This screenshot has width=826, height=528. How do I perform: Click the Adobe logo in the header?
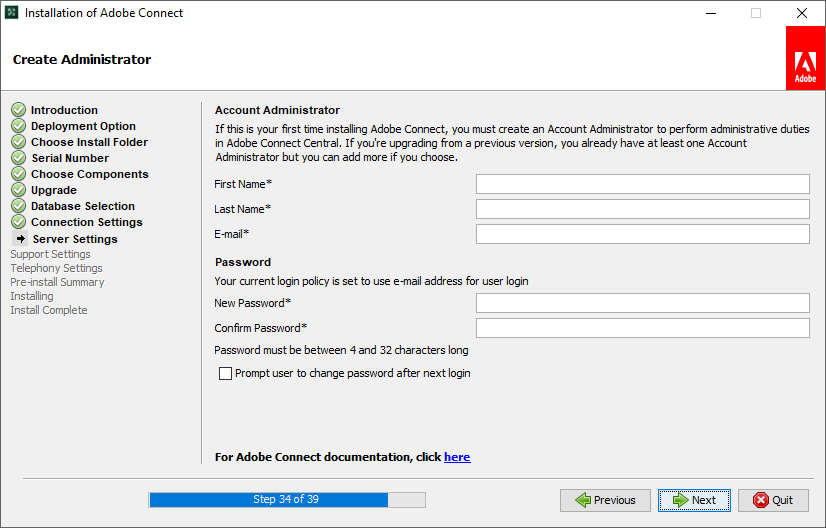(805, 58)
